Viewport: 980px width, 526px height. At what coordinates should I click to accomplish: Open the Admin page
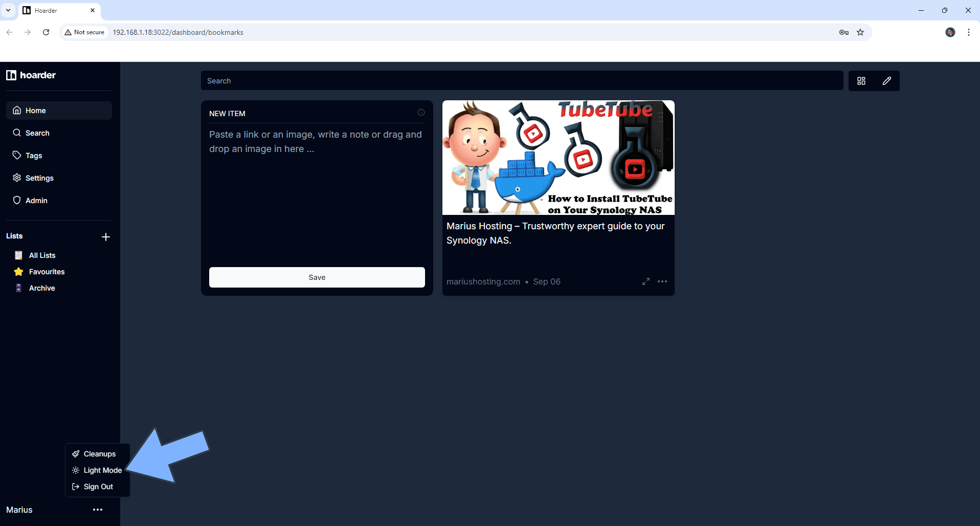coord(59,201)
